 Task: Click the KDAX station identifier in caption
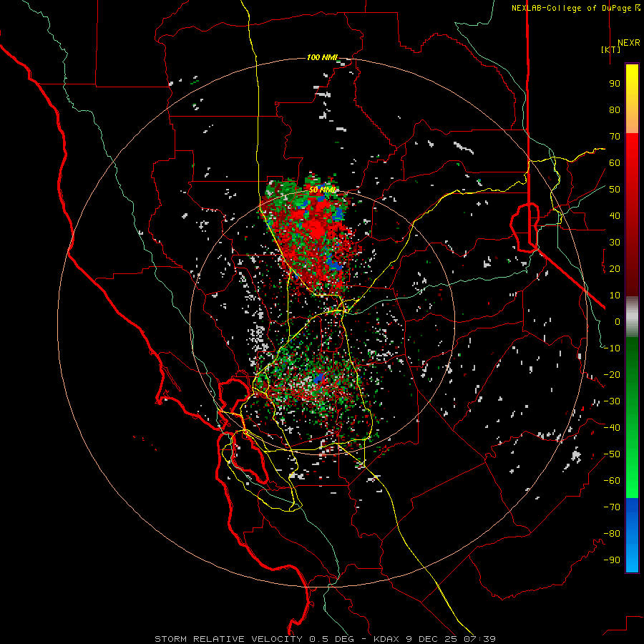pyautogui.click(x=387, y=639)
